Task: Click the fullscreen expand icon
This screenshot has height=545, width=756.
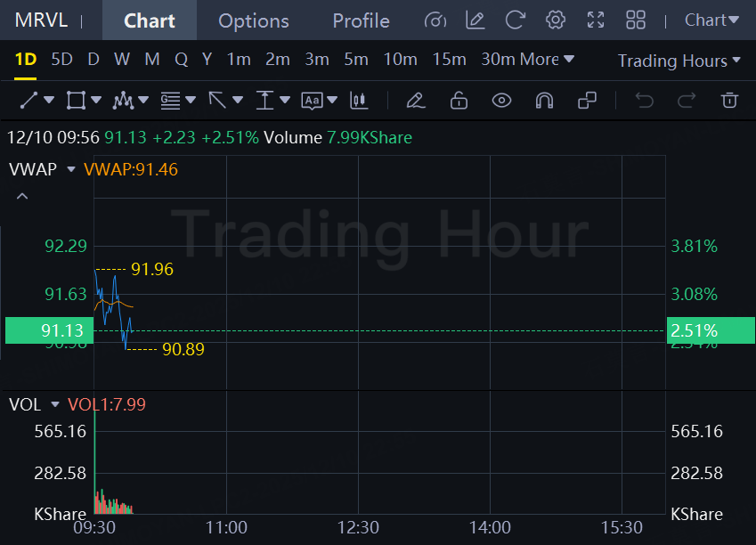Action: pos(596,20)
